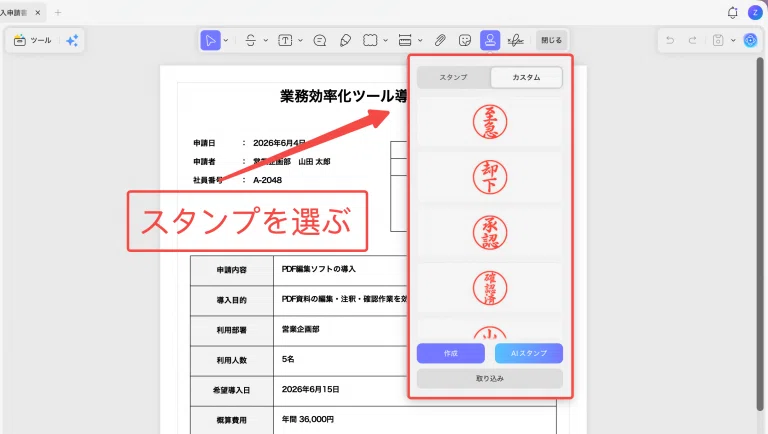The width and height of the screenshot is (768, 434).
Task: Click the vertical scrollbar of document
Action: [760, 235]
